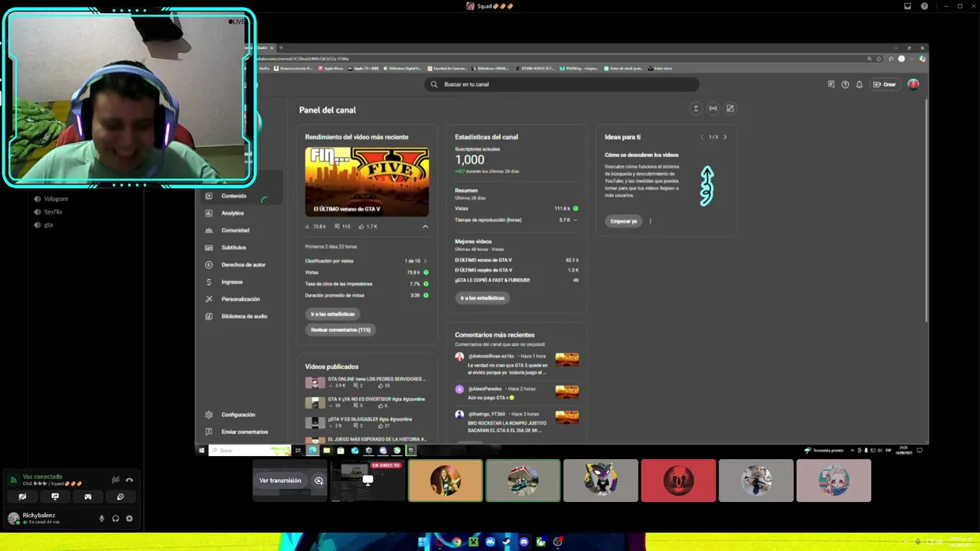This screenshot has width=980, height=551.
Task: Open GTA V ¡YA NO ES DIVERTIDO! video
Action: [x=366, y=403]
